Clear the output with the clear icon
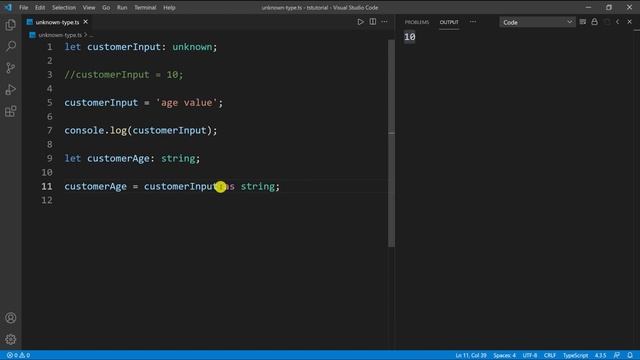640x360 pixels. 582,22
